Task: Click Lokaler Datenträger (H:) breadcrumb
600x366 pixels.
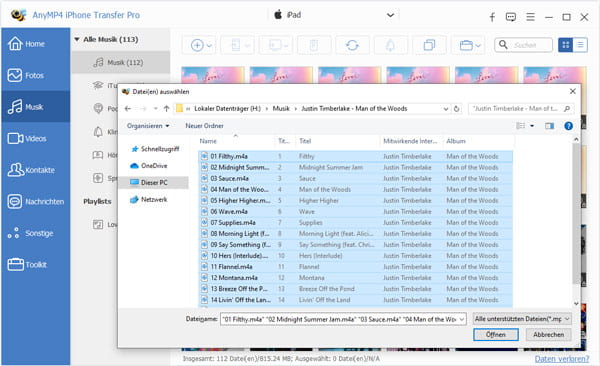Action: click(x=227, y=109)
